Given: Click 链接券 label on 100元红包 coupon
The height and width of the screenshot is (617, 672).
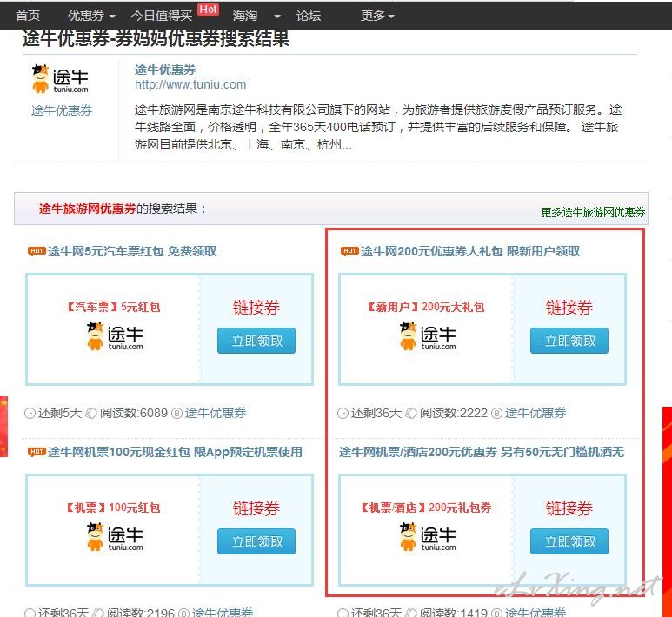Looking at the screenshot, I should (256, 508).
